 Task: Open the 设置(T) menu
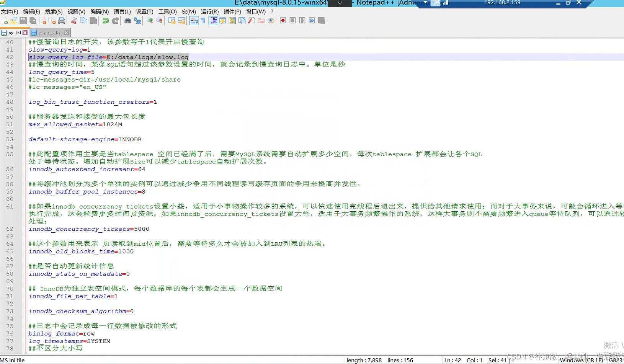[144, 11]
